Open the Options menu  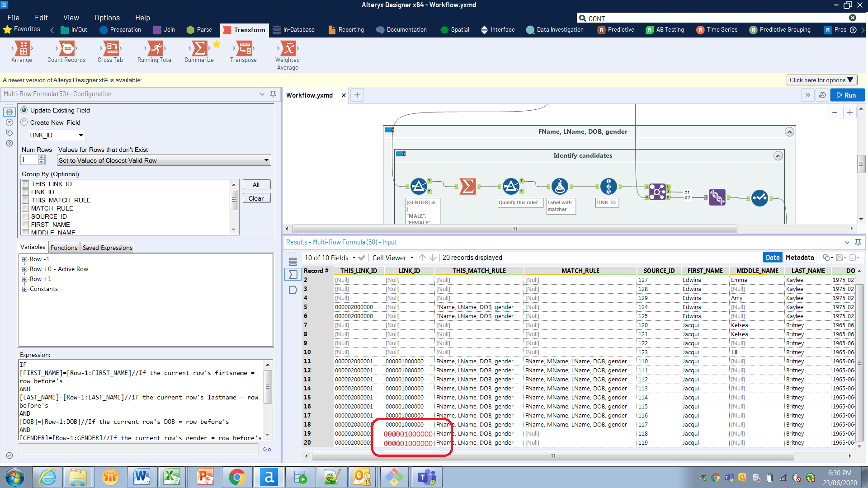106,18
